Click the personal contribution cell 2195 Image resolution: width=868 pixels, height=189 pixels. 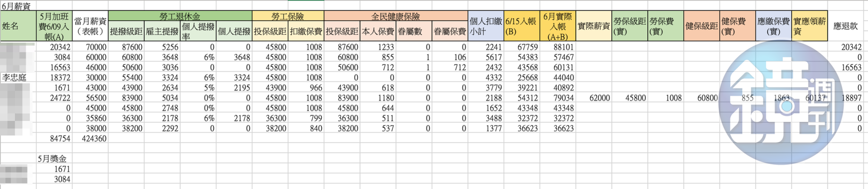tap(234, 88)
